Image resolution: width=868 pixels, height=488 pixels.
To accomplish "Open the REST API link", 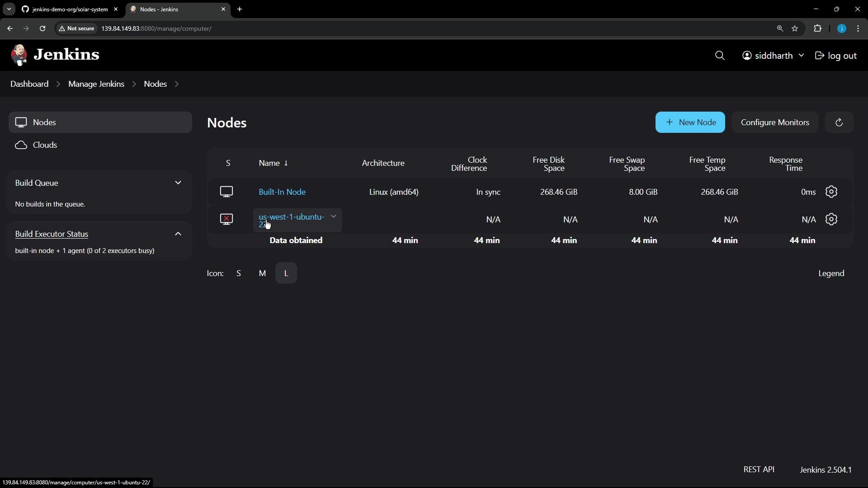I will pyautogui.click(x=759, y=469).
